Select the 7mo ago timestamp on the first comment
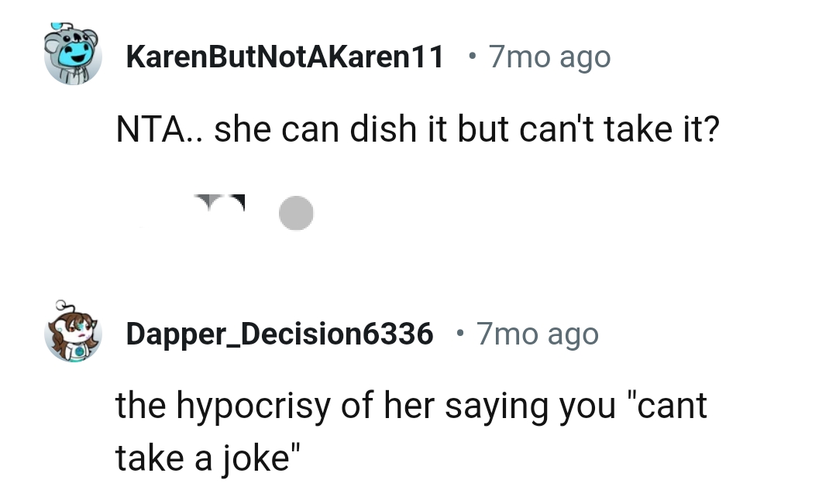The width and height of the screenshot is (836, 504). 549,56
